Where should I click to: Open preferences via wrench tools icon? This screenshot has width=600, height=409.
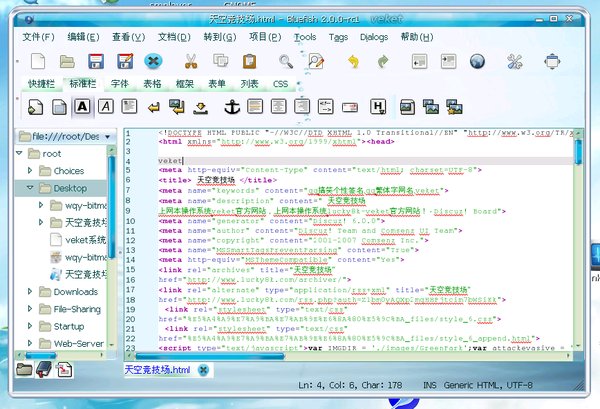point(515,62)
